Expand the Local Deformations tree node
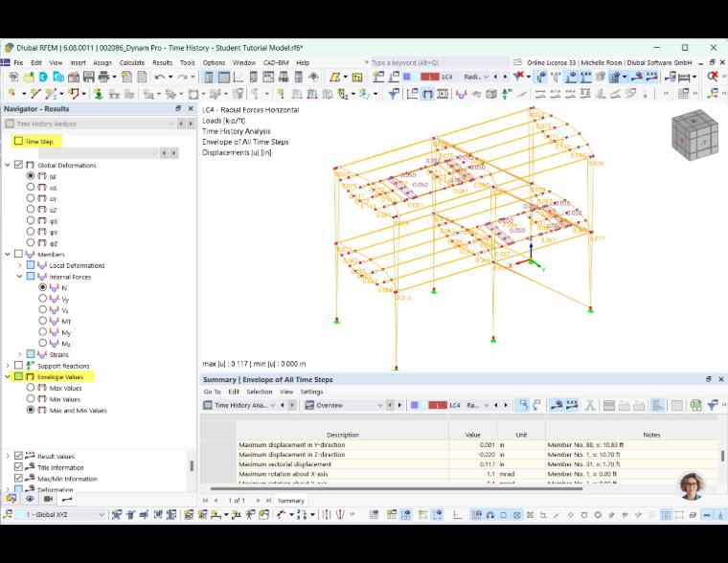 click(x=19, y=265)
